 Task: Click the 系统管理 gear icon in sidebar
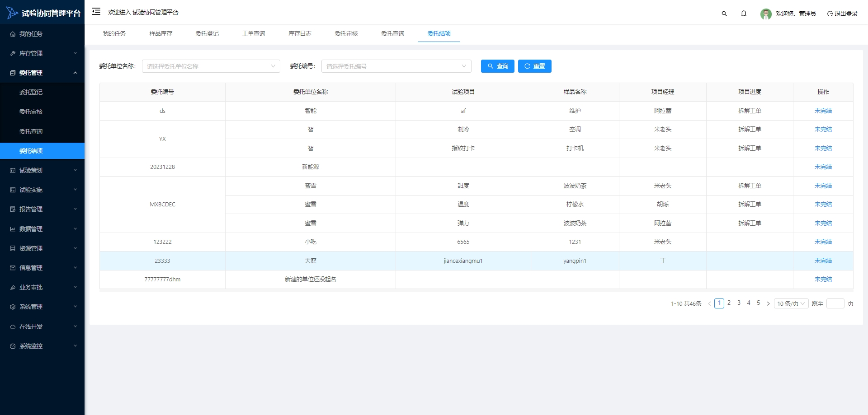13,307
